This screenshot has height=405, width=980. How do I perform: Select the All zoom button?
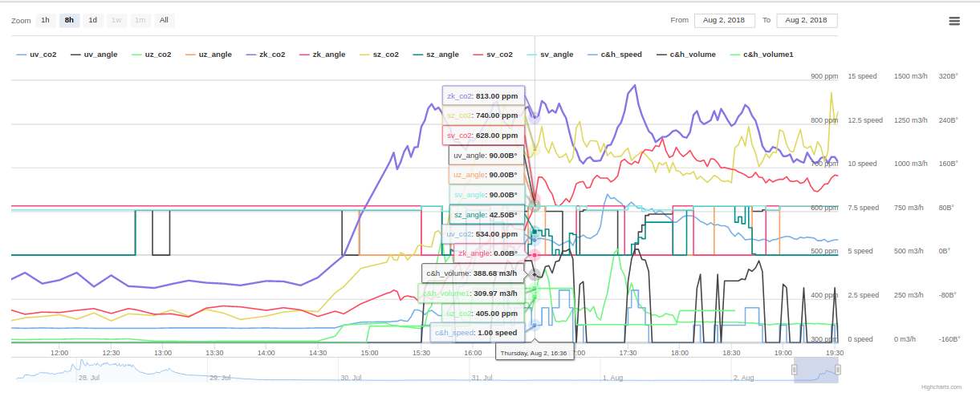click(164, 20)
